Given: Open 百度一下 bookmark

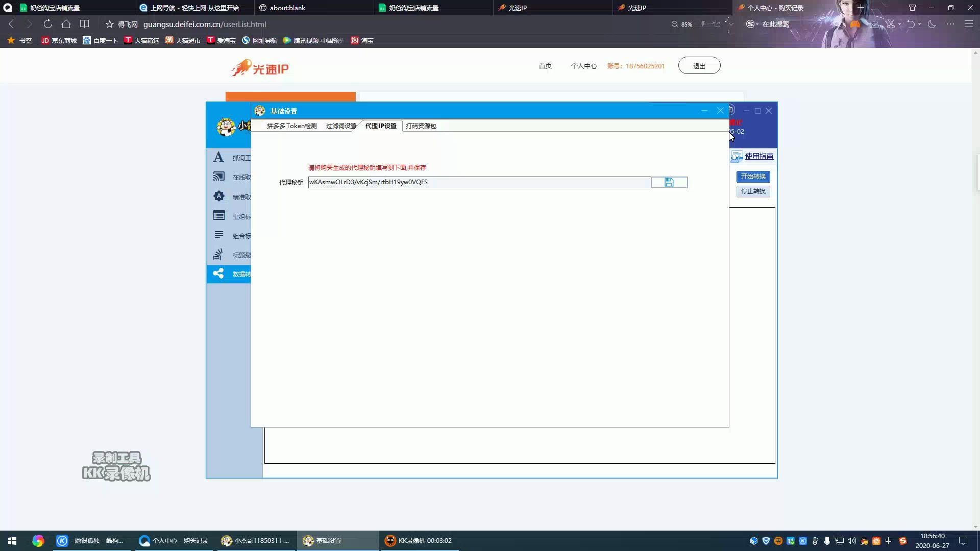Looking at the screenshot, I should 100,40.
